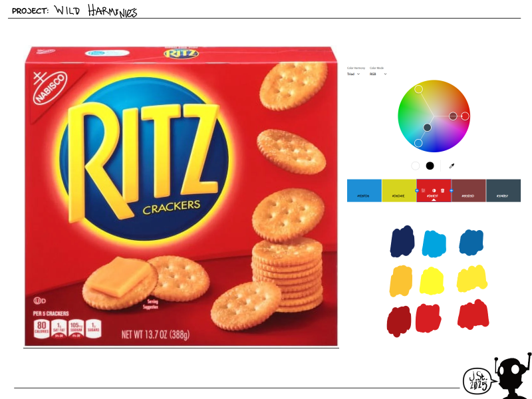532x399 pixels.
Task: Delete the red swatch with the trash icon
Action: tap(442, 191)
